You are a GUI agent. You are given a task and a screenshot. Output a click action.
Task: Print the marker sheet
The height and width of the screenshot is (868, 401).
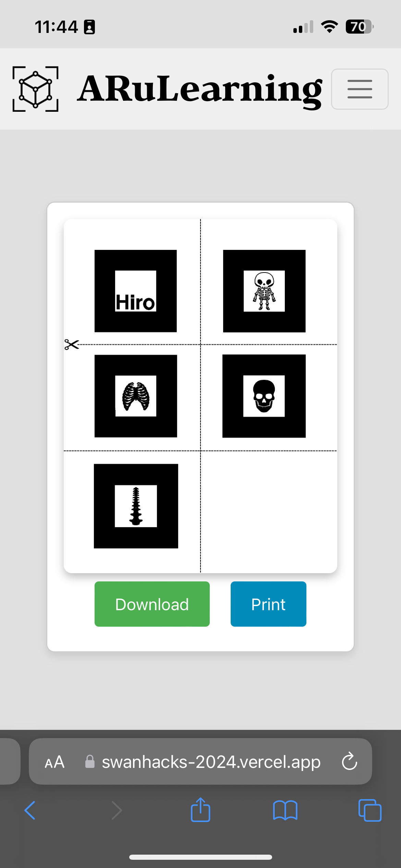click(x=268, y=604)
